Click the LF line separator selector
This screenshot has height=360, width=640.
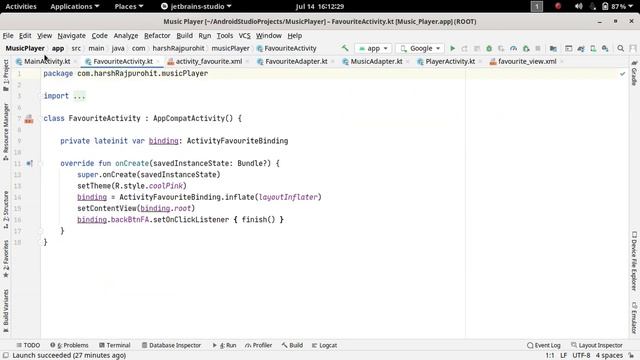pos(563,356)
